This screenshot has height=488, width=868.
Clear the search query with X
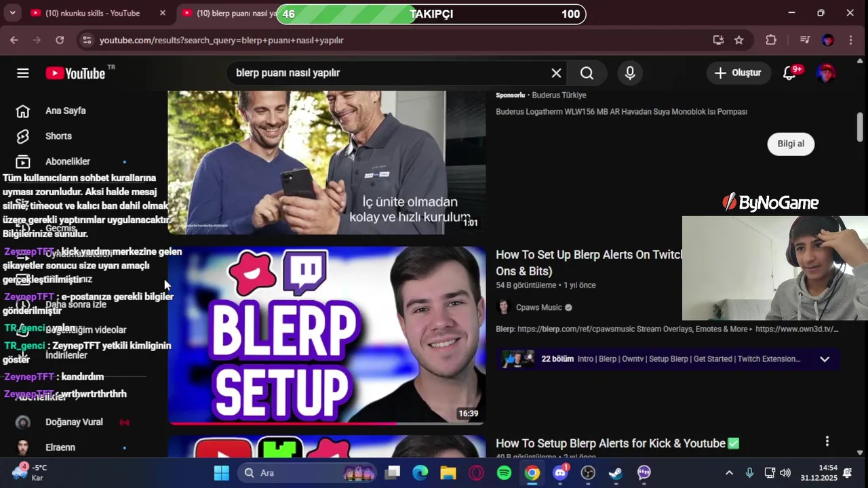pyautogui.click(x=556, y=73)
